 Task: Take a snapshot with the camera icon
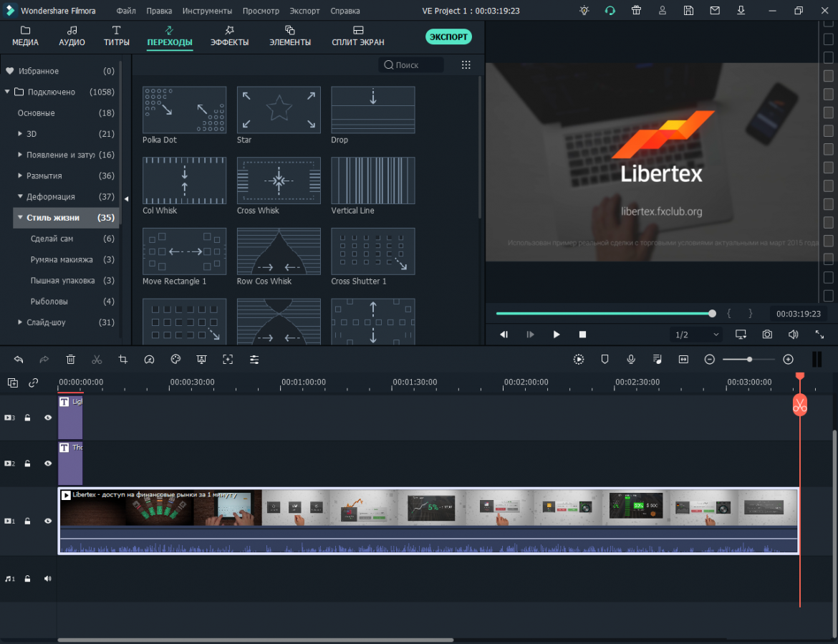coord(767,335)
